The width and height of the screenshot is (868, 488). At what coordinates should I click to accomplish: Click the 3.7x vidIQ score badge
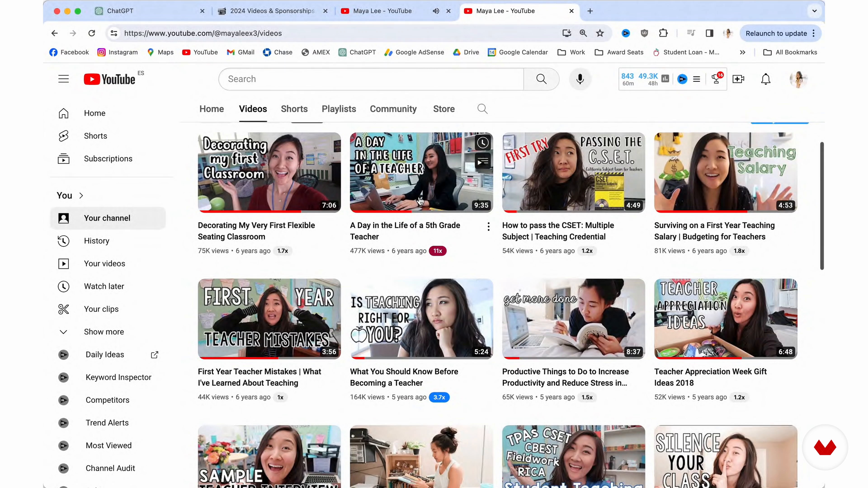(439, 397)
